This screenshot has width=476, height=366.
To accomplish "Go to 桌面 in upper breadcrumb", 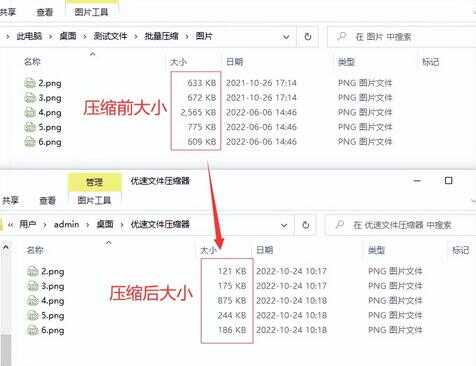I will click(x=68, y=36).
